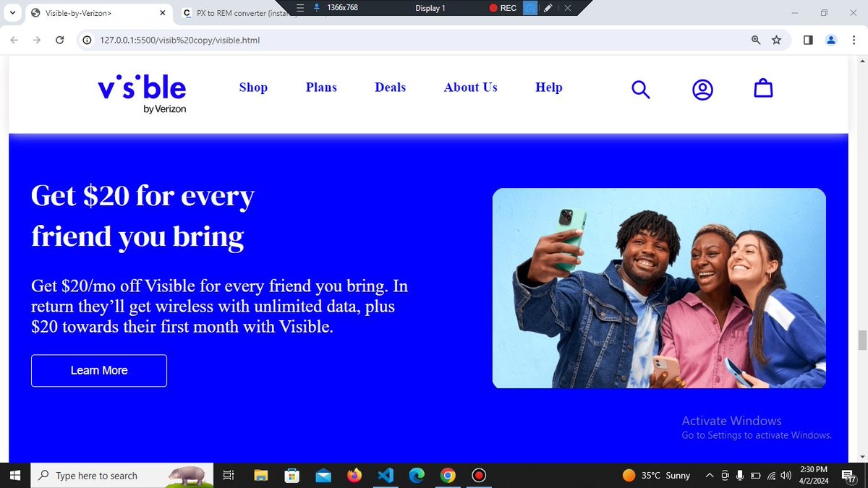Open the search magnifier in Visible navbar
The image size is (868, 488).
(x=641, y=89)
